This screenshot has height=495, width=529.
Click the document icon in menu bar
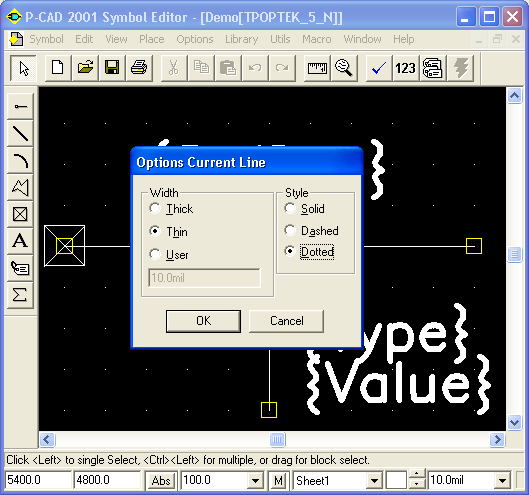pyautogui.click(x=16, y=39)
